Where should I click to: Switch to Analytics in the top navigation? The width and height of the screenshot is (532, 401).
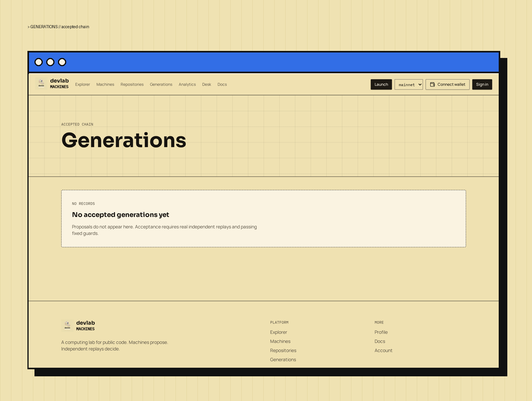[x=187, y=85]
